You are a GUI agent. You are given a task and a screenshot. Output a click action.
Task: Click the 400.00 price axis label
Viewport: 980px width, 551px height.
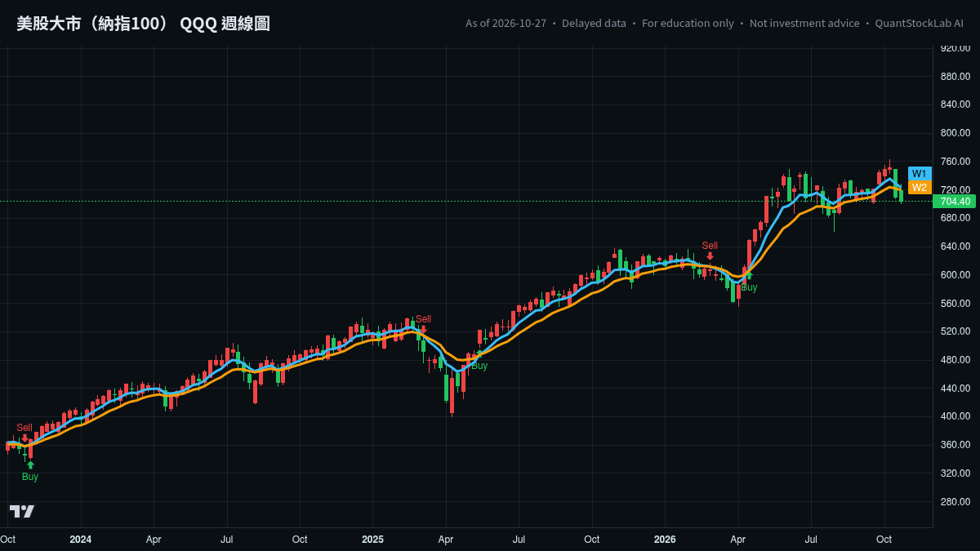pyautogui.click(x=955, y=416)
